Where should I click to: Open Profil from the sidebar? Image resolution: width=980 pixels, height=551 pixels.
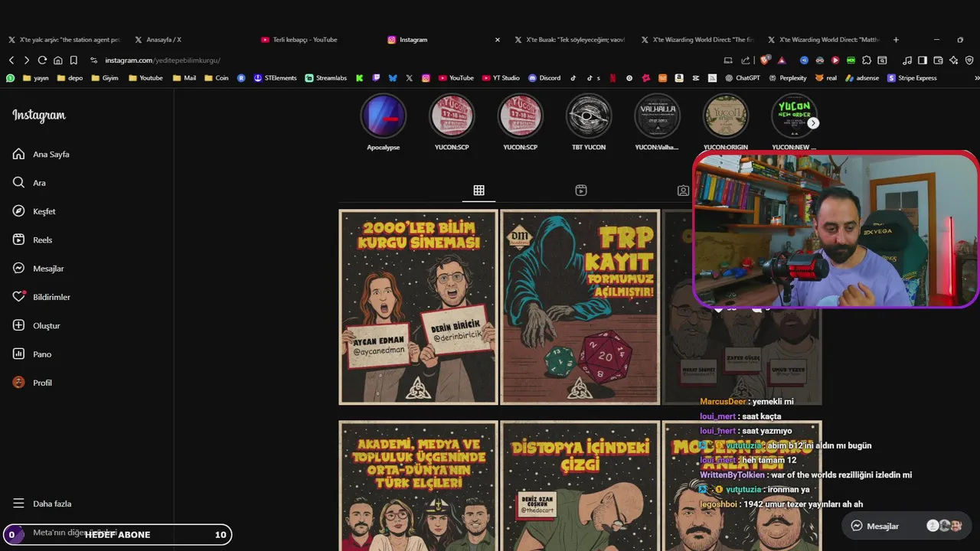click(x=32, y=383)
